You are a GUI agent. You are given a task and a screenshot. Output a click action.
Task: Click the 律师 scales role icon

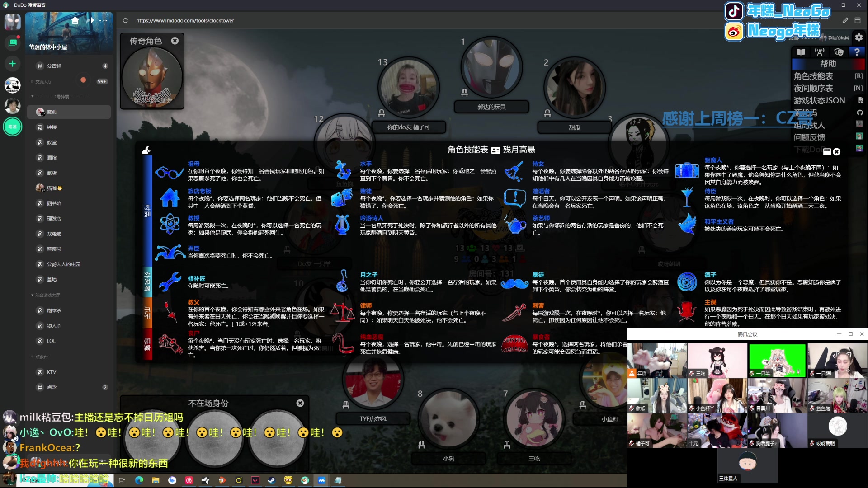click(343, 312)
